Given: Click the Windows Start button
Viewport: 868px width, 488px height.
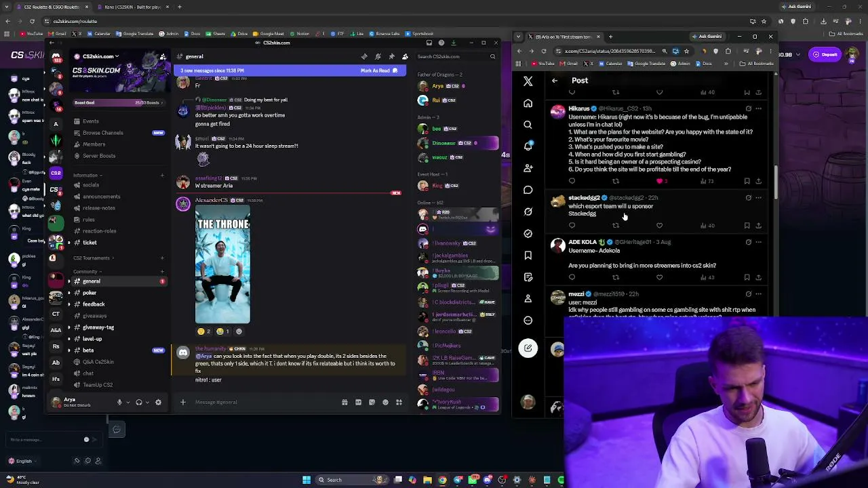Looking at the screenshot, I should (307, 480).
